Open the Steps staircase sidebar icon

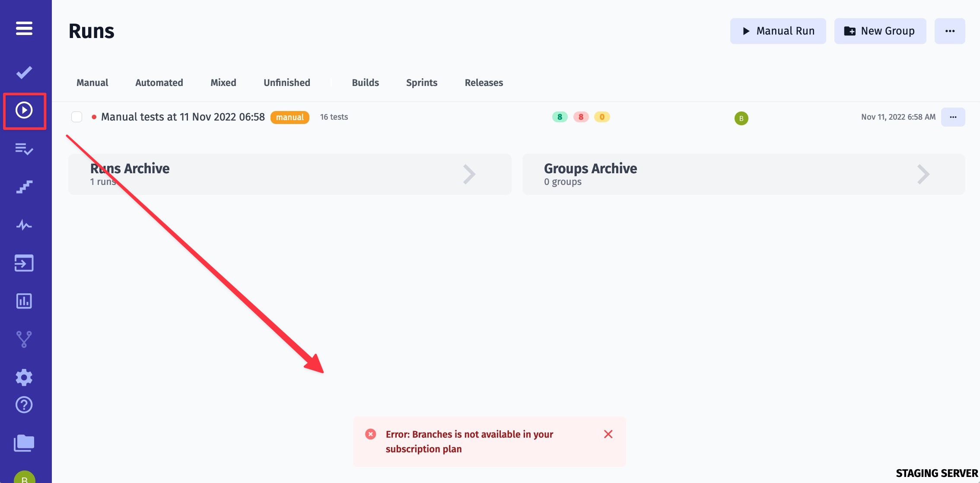tap(24, 187)
